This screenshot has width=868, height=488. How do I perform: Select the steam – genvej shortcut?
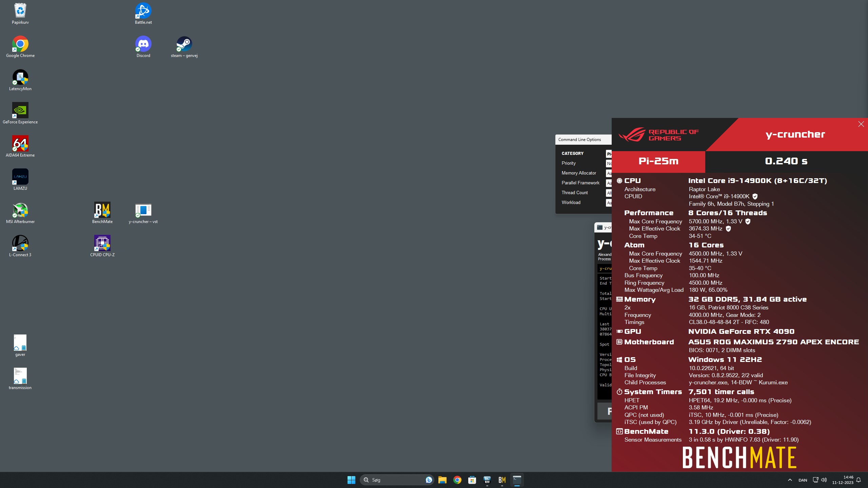click(x=184, y=47)
